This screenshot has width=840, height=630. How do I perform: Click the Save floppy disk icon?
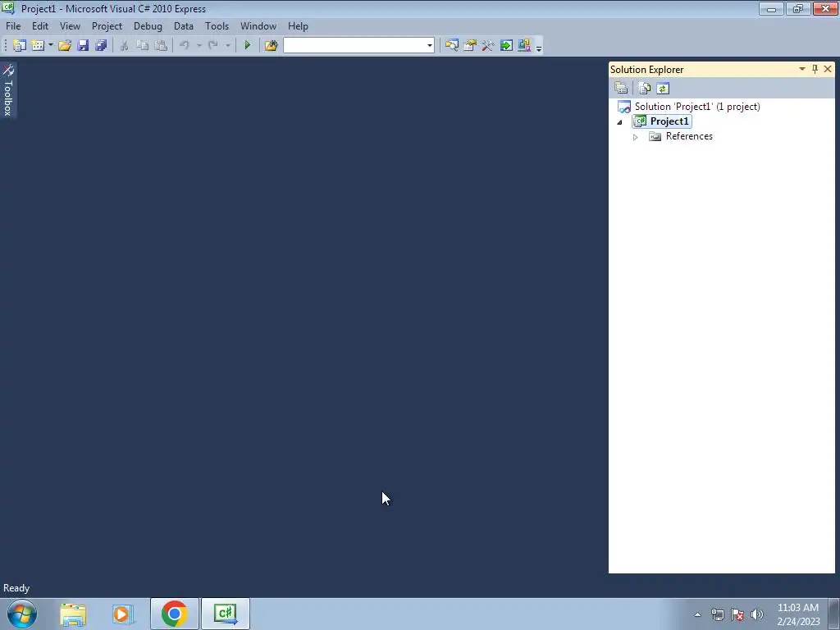(x=83, y=46)
